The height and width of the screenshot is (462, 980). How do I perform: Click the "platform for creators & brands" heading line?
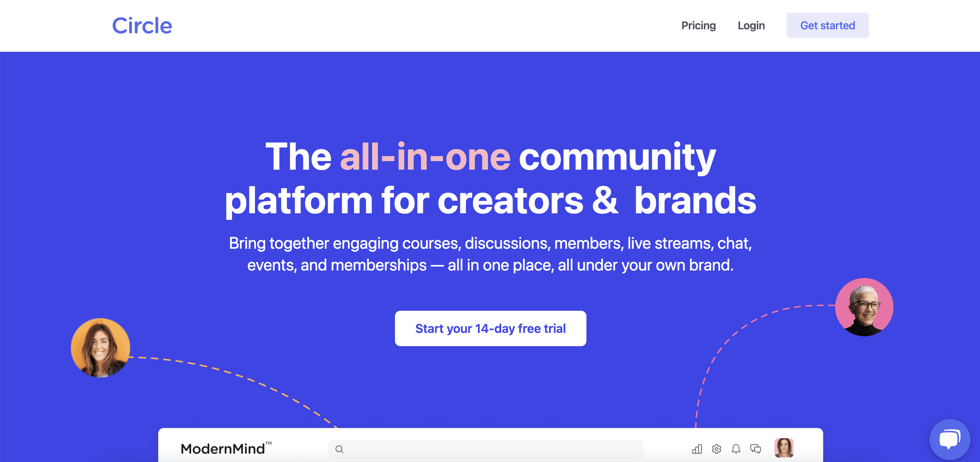click(490, 200)
